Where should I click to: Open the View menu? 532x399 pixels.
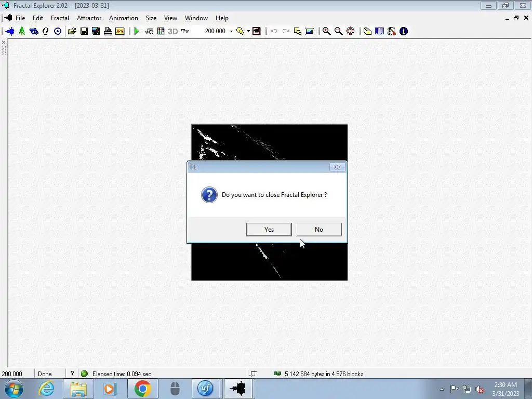(170, 18)
